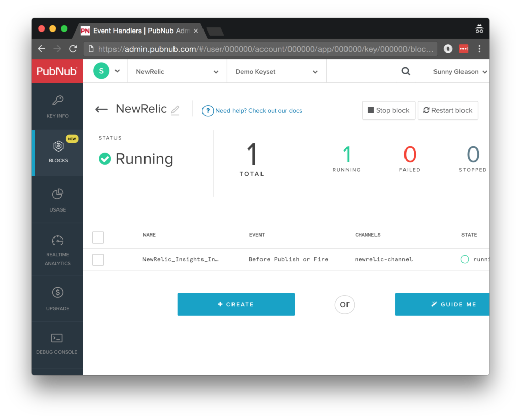Image resolution: width=521 pixels, height=420 pixels.
Task: Select the Blocks sidebar icon
Action: 57,153
